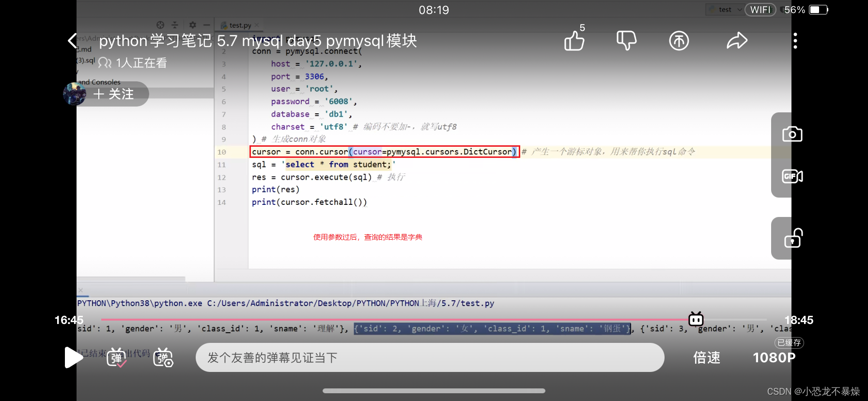The width and height of the screenshot is (868, 401).
Task: Click the current time 16:45
Action: (69, 320)
